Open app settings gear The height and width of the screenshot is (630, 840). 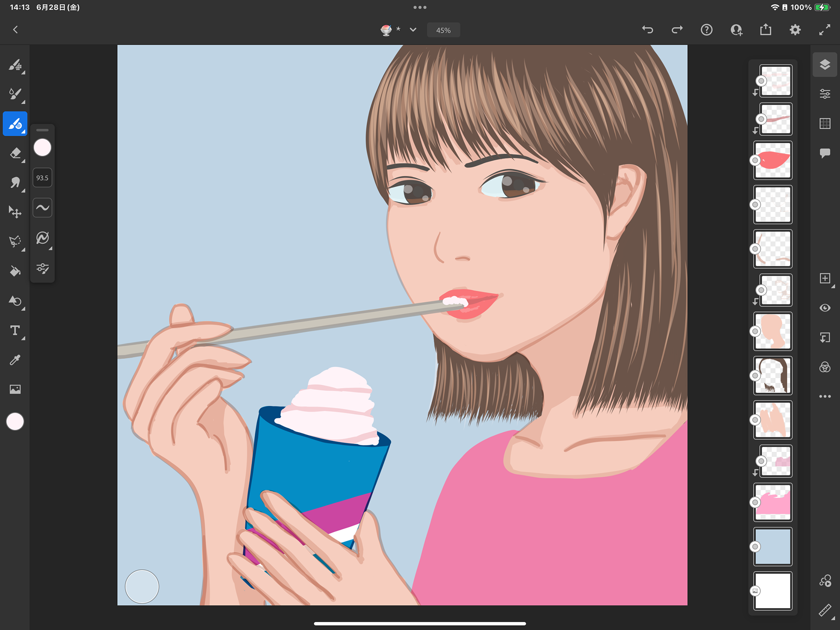(x=795, y=30)
